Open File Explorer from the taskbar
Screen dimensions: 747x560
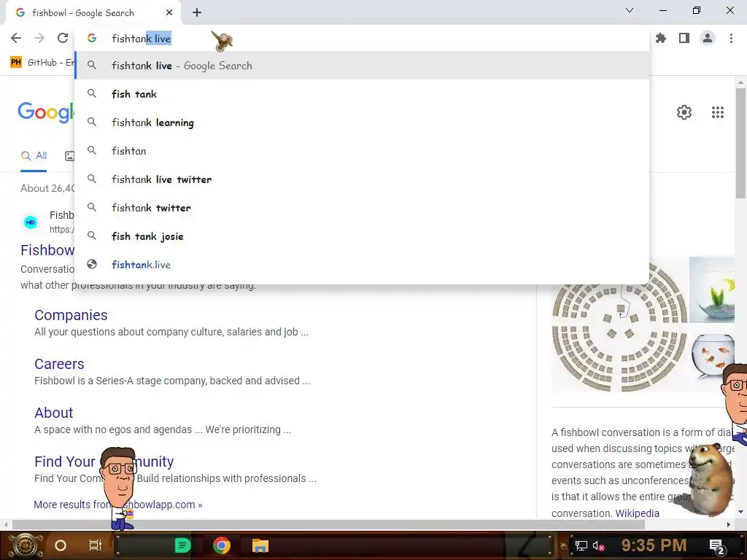point(260,545)
